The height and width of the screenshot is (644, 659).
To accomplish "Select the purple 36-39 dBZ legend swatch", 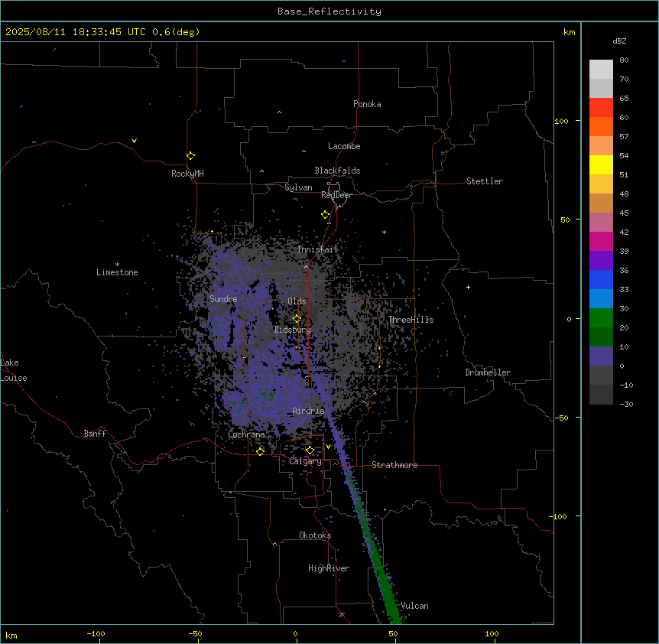I will [x=601, y=261].
